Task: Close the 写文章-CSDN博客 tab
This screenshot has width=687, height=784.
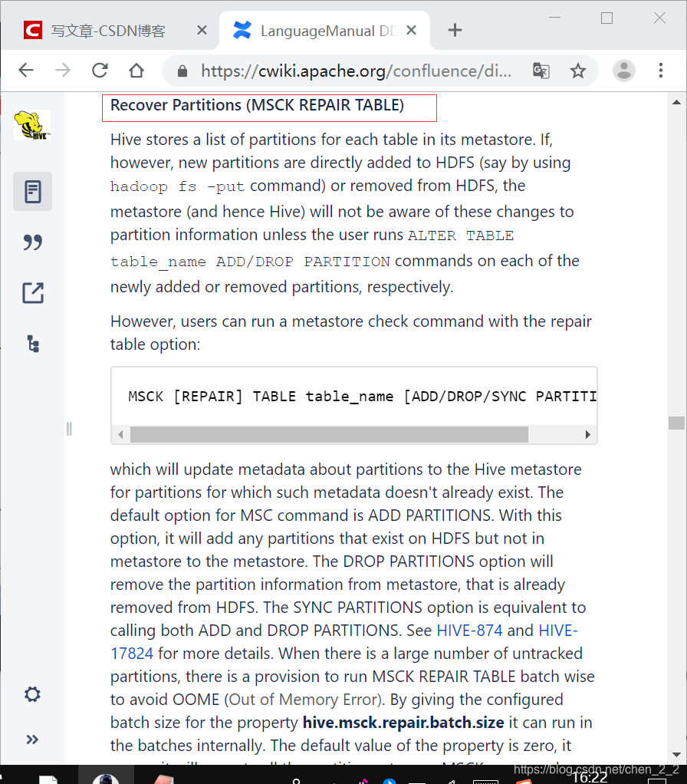Action: [202, 31]
